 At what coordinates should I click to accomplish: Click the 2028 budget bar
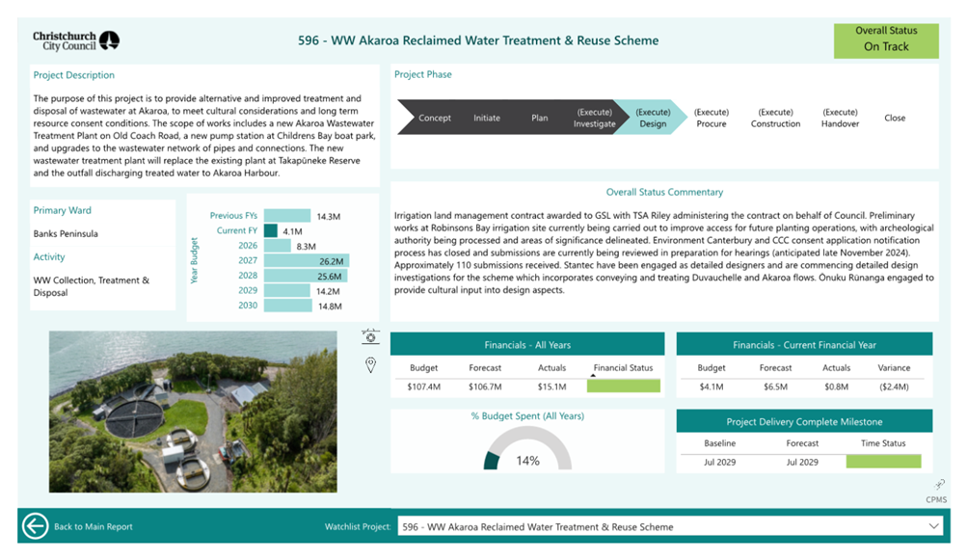click(x=306, y=276)
